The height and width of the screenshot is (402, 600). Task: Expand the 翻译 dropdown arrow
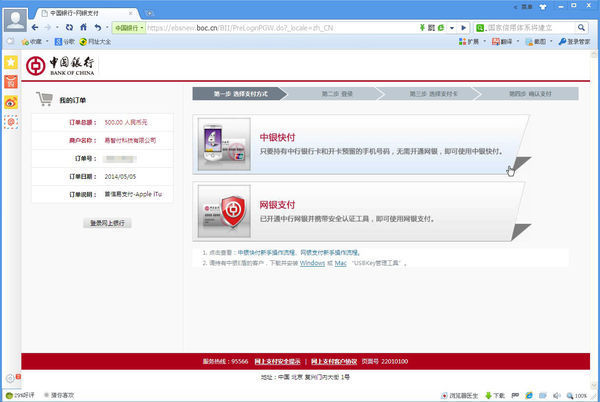(518, 41)
